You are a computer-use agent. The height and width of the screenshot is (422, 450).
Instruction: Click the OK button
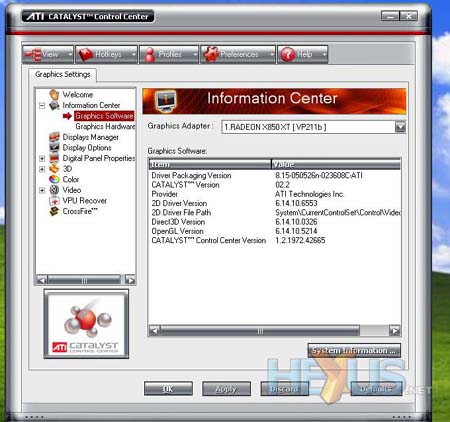point(168,389)
